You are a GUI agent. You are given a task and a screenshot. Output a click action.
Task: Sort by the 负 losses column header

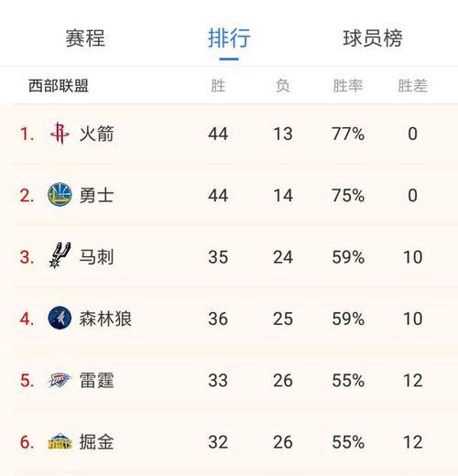click(x=283, y=86)
